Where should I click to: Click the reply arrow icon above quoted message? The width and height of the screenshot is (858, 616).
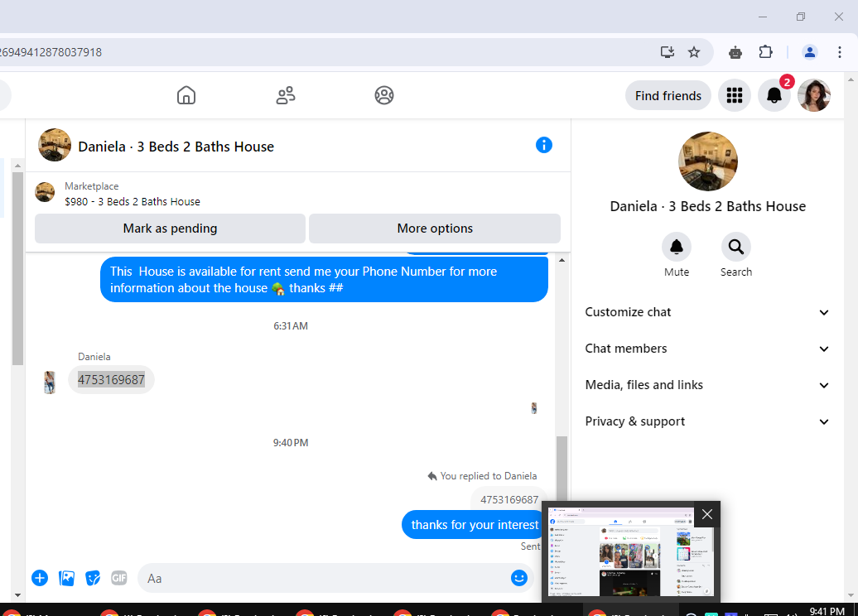(x=431, y=476)
